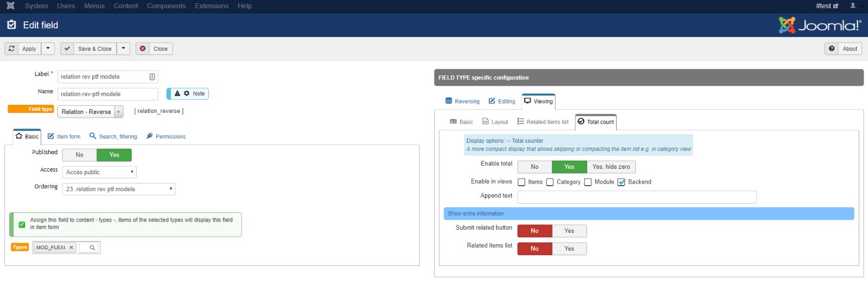Click the Save & Close button
Image resolution: width=868 pixels, height=304 pixels.
[88, 48]
